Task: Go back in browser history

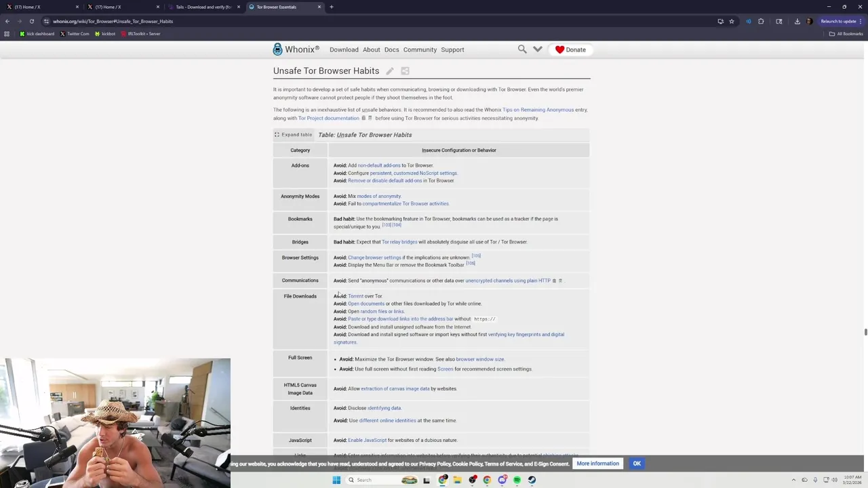Action: tap(7, 21)
